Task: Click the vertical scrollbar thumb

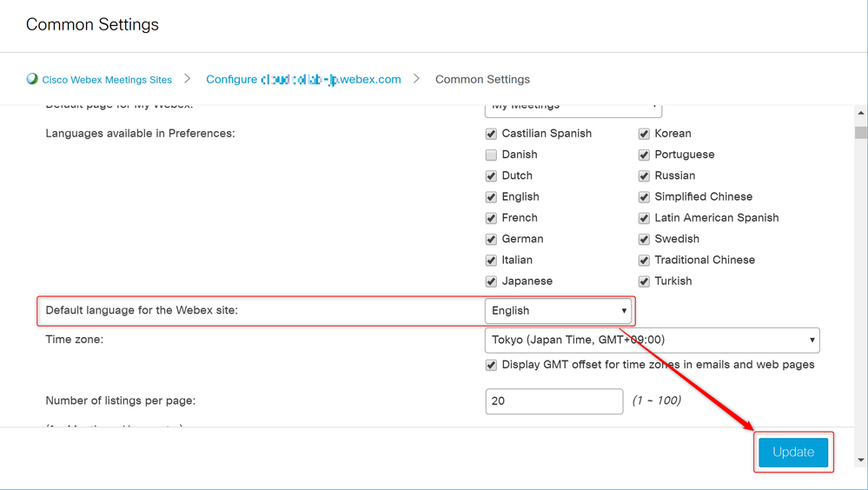Action: [x=861, y=132]
